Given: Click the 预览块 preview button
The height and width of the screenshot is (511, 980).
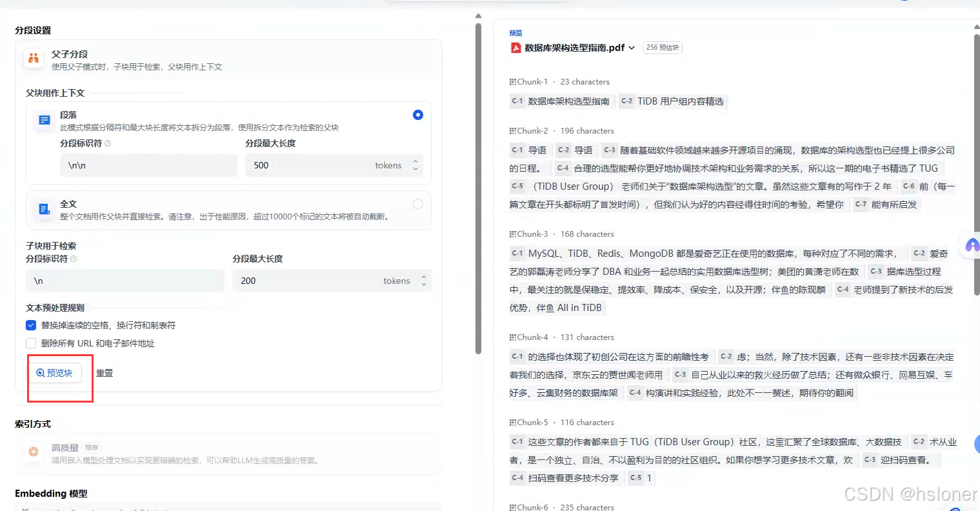Looking at the screenshot, I should point(54,373).
